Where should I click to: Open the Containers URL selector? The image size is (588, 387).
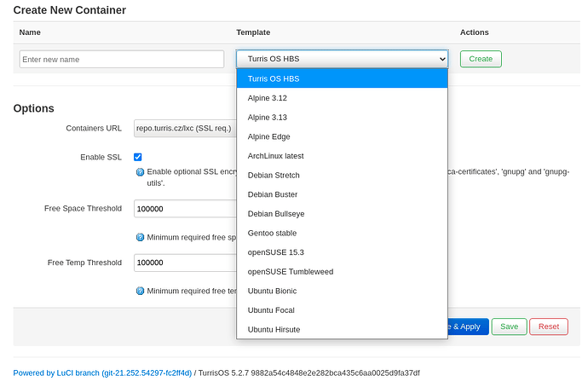tap(185, 128)
